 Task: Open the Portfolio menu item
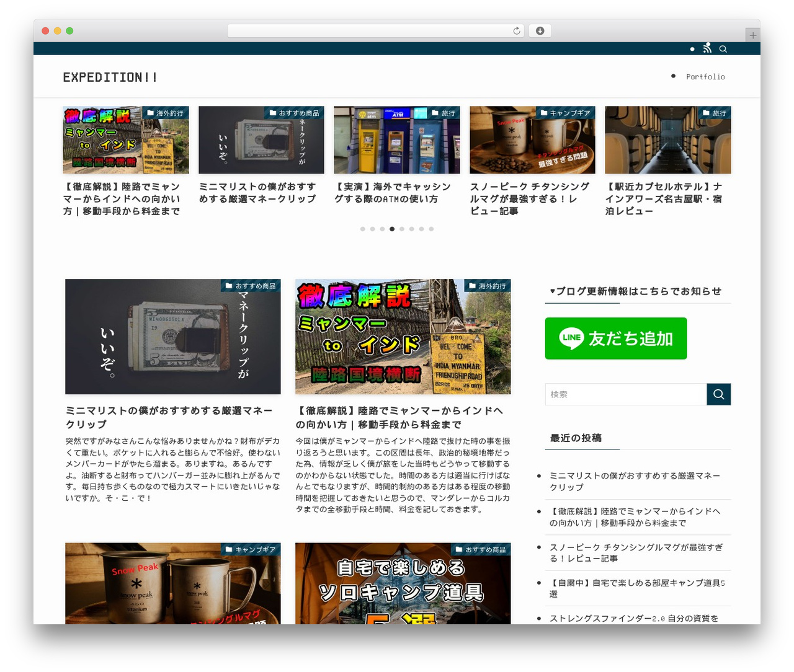point(705,77)
